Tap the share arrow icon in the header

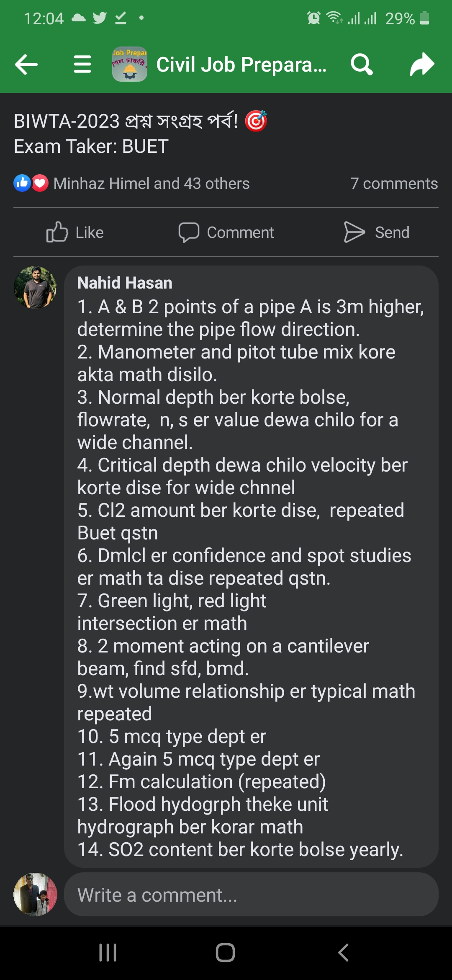tap(422, 64)
